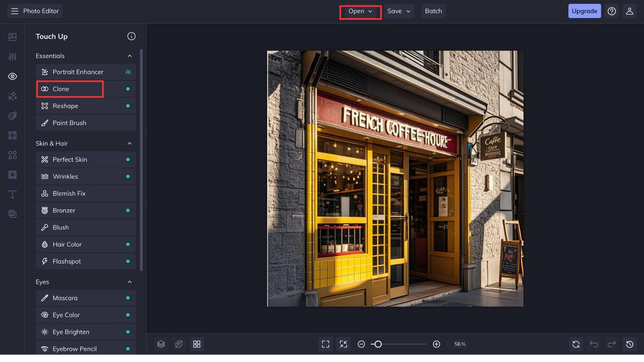Toggle before/after image comparison
Image resolution: width=644 pixels, height=362 pixels.
point(179,344)
